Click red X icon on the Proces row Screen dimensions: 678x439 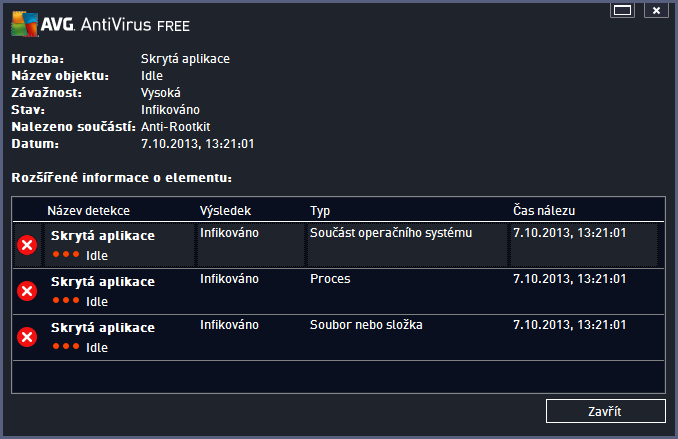pyautogui.click(x=27, y=290)
